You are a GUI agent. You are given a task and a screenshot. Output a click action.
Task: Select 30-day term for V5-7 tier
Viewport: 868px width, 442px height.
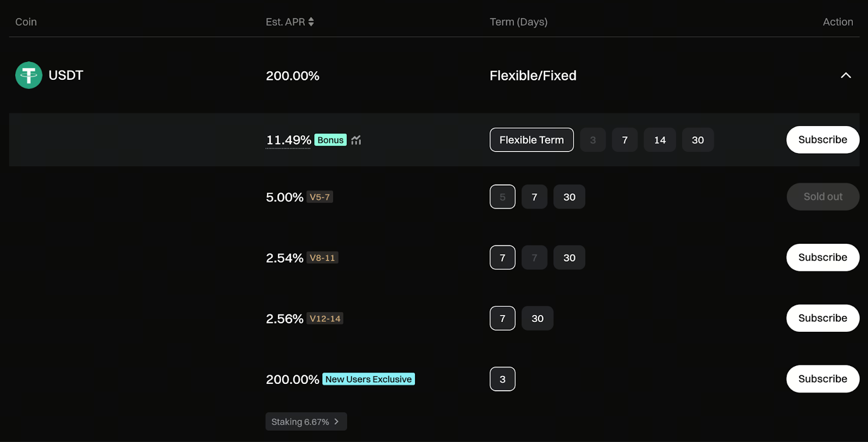[569, 197]
